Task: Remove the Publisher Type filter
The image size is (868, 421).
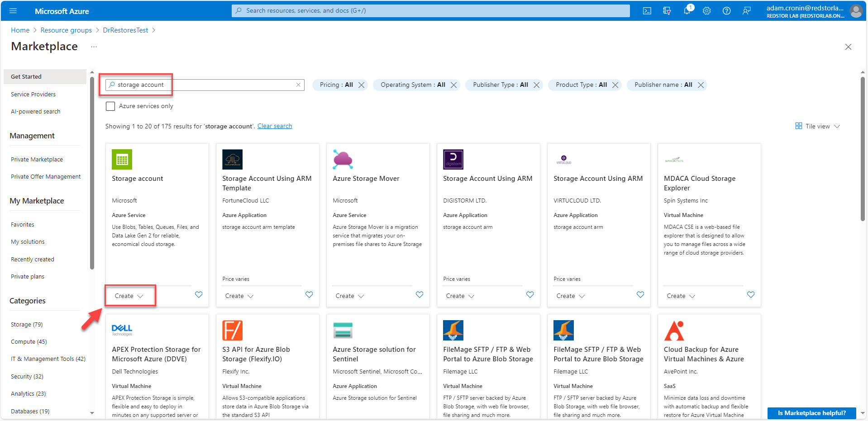Action: click(x=536, y=85)
